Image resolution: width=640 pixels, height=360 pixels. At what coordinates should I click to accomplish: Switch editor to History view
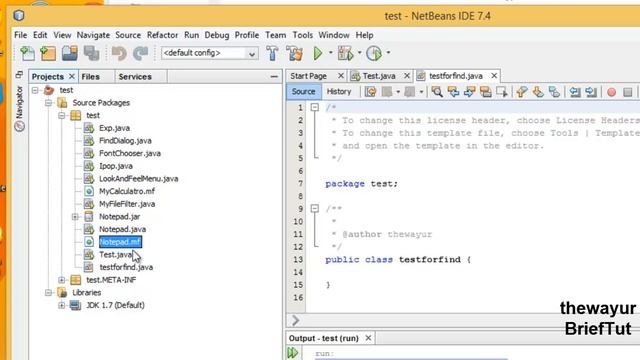pyautogui.click(x=339, y=91)
